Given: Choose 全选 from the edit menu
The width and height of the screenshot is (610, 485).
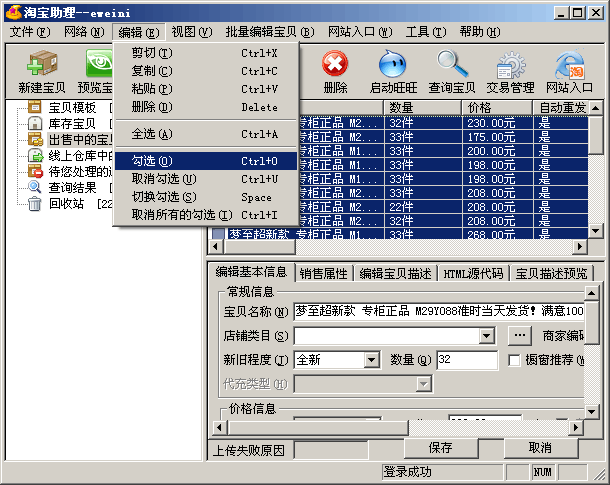Looking at the screenshot, I should tap(206, 134).
